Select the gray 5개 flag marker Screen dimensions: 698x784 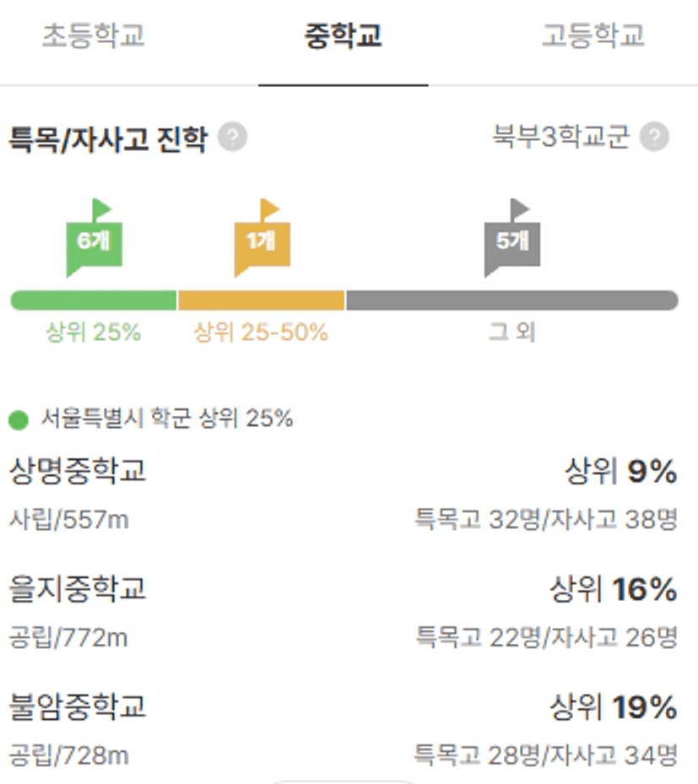[512, 238]
